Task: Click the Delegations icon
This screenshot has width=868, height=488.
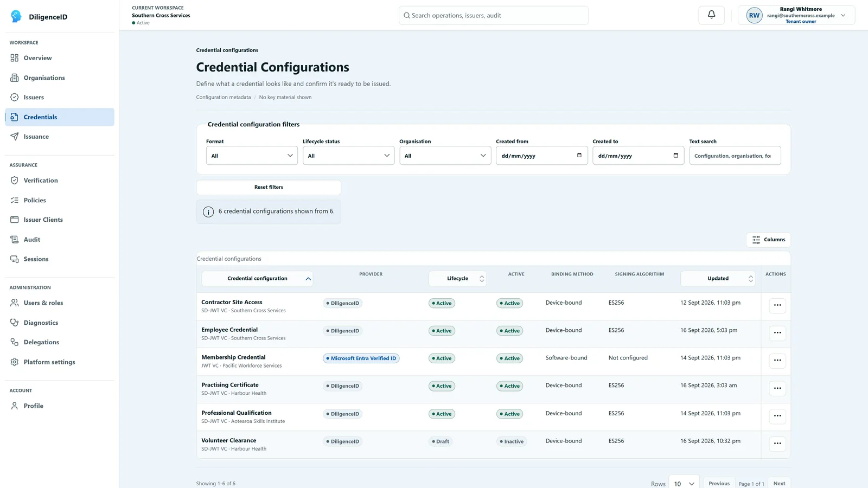Action: point(15,342)
